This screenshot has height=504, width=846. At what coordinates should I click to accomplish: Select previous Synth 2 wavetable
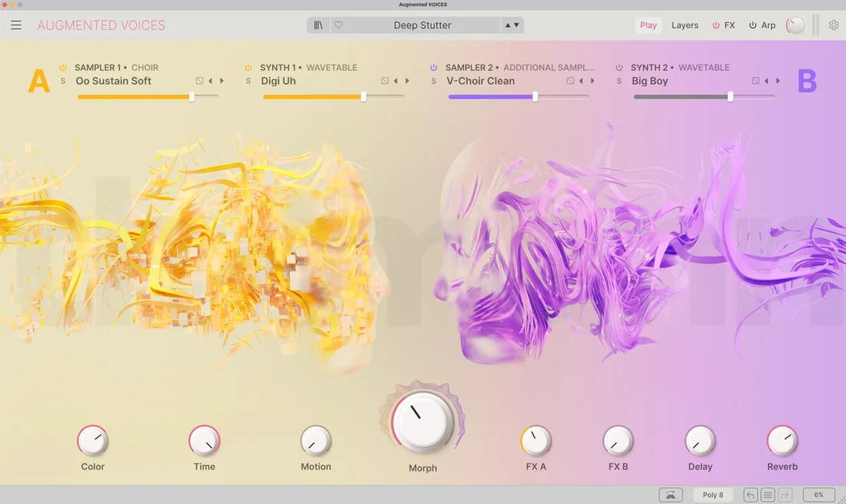[x=766, y=81]
